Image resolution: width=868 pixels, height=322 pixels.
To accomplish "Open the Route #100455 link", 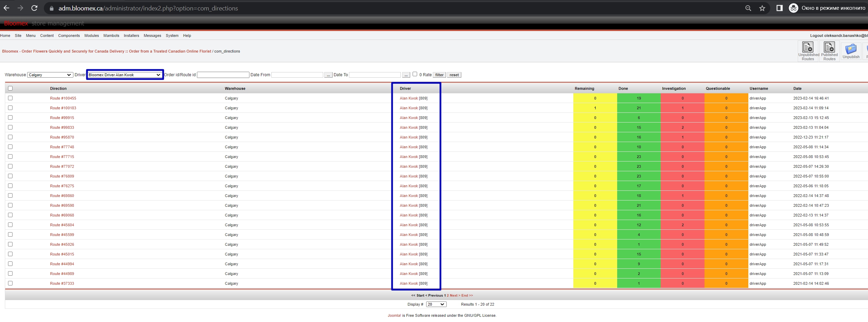I will coord(63,98).
